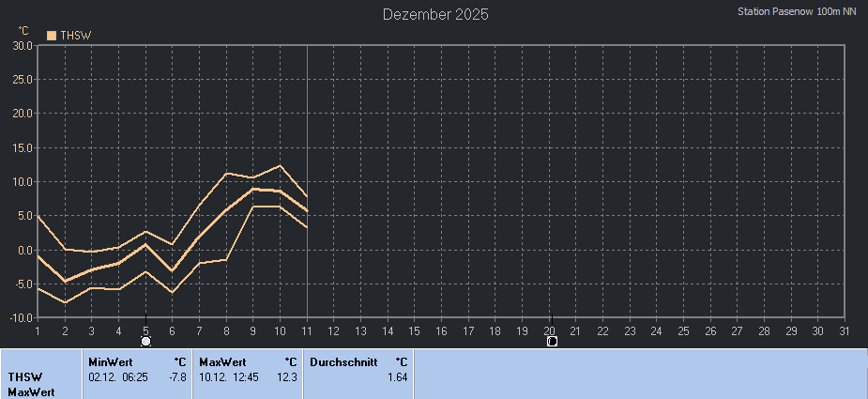Viewport: 868px width, 399px height.
Task: Click the maximum value 12.3 cell
Action: point(288,376)
